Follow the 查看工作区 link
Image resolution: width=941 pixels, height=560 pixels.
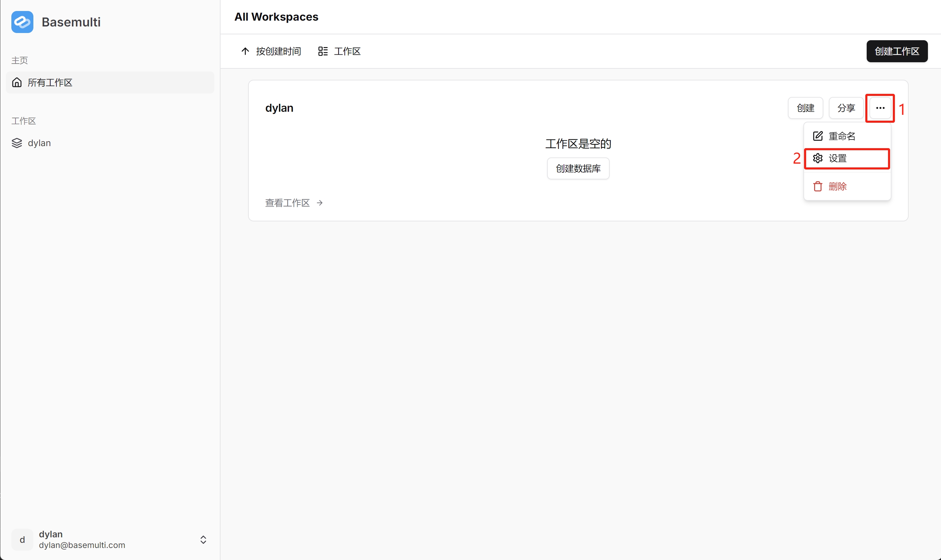[294, 203]
